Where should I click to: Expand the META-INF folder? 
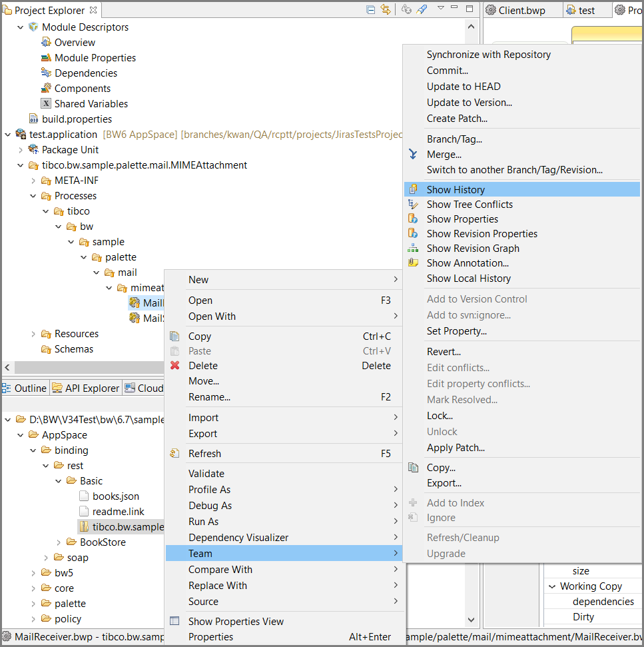coord(33,181)
